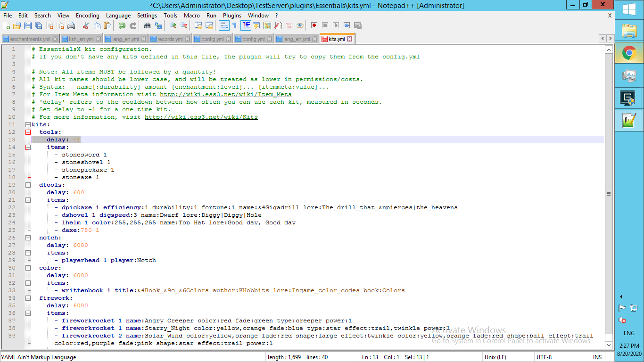The height and width of the screenshot is (362, 644).
Task: Close the kits.yml tab
Action: 349,39
